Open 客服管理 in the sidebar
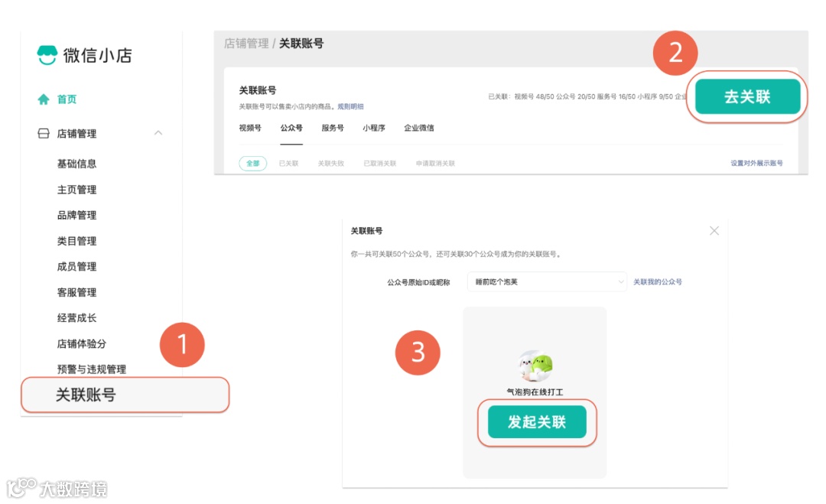The image size is (826, 504). point(77,291)
